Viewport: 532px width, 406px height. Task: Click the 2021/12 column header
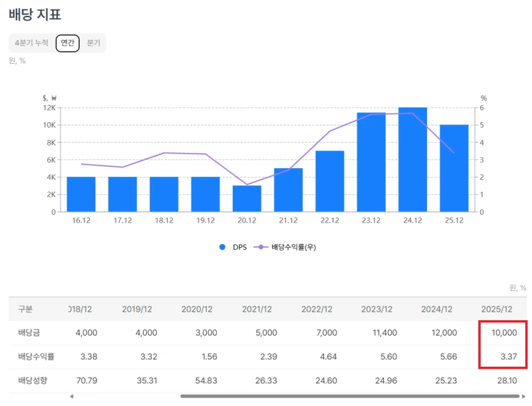click(257, 309)
